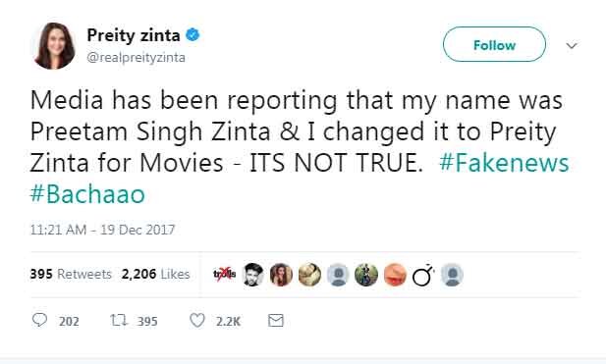
Task: Open the orange-red liker avatar
Action: (395, 275)
